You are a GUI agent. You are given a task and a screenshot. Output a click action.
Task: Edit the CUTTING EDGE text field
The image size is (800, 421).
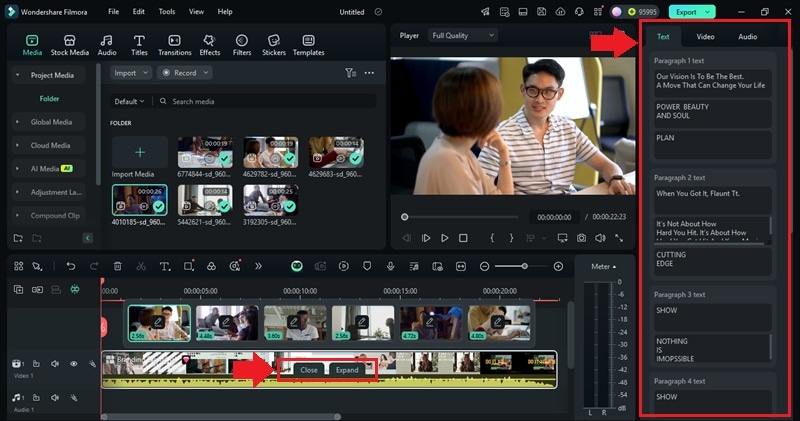[x=713, y=261]
